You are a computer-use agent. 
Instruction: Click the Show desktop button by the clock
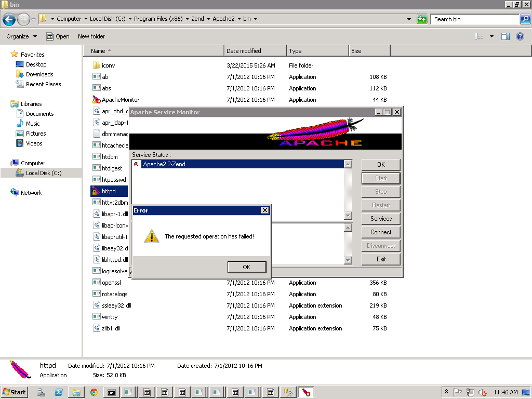526,392
